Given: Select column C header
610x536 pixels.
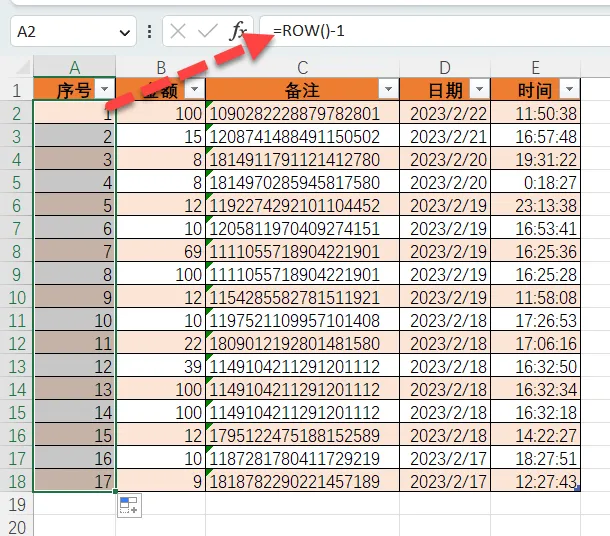Looking at the screenshot, I should coord(303,67).
